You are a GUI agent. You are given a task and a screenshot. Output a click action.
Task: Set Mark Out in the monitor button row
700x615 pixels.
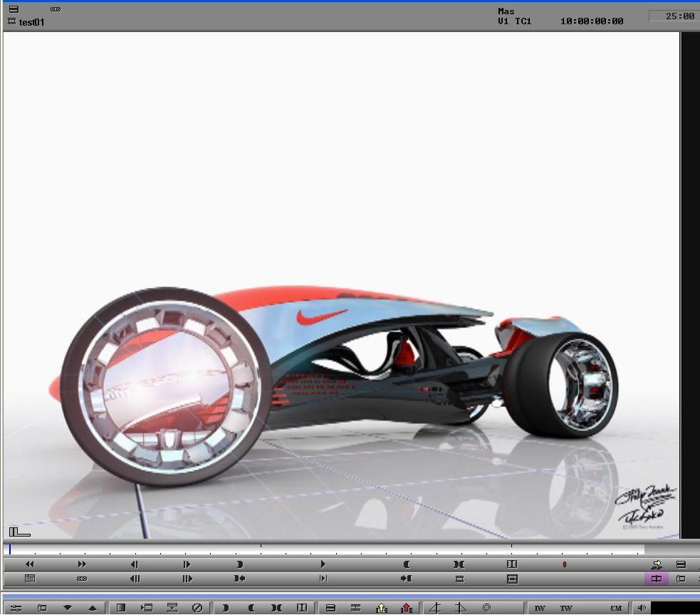(x=406, y=564)
